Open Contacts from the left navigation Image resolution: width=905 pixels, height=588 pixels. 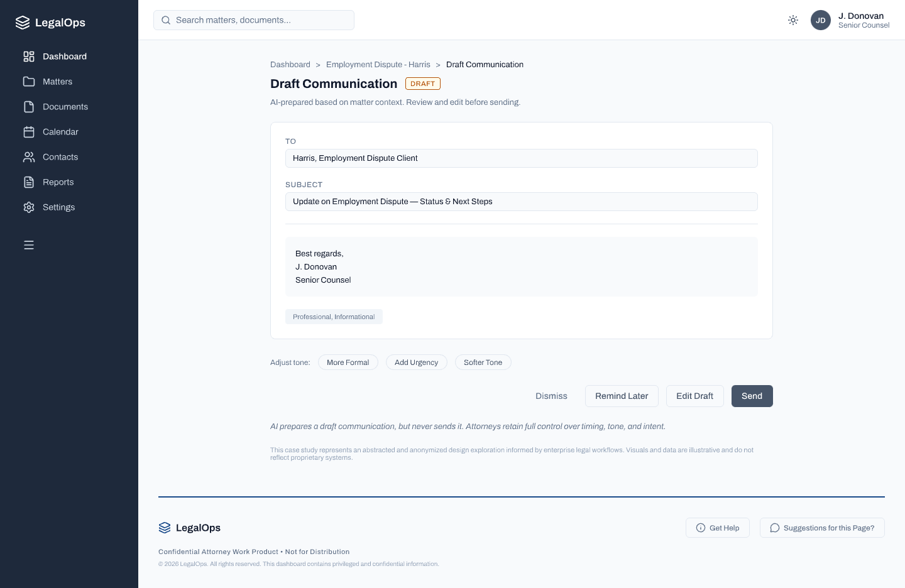tap(29, 156)
